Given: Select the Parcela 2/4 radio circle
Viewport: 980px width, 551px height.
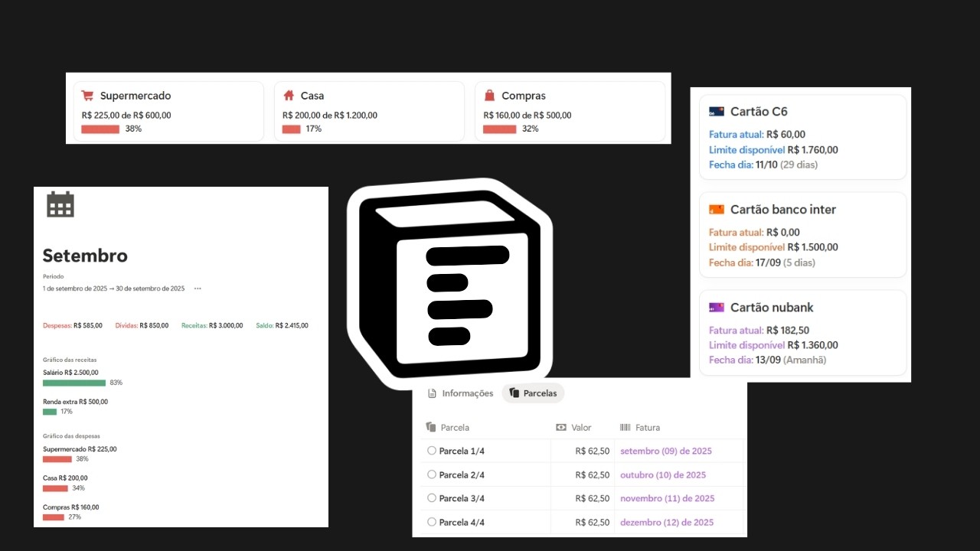Looking at the screenshot, I should (x=432, y=474).
